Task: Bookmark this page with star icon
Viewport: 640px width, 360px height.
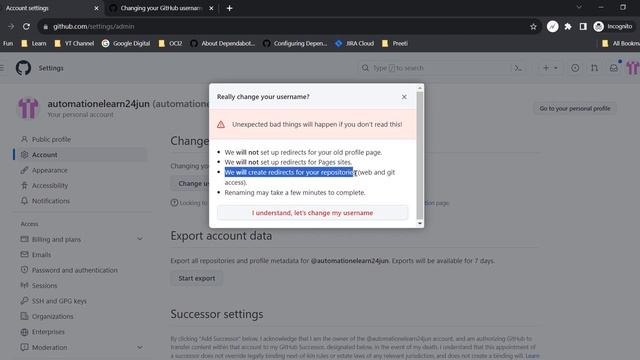Action: [533, 27]
